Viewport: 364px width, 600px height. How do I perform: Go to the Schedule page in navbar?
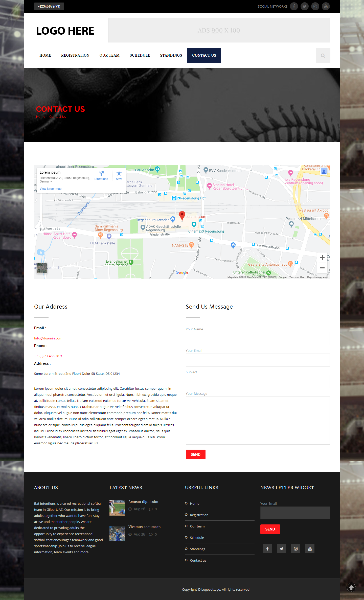click(140, 55)
